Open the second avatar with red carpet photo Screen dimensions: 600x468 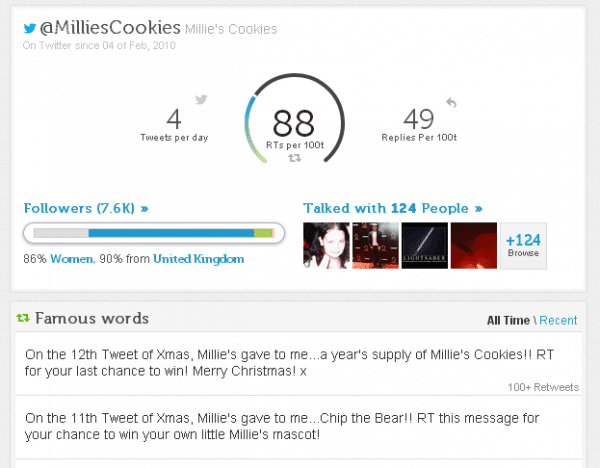[375, 246]
